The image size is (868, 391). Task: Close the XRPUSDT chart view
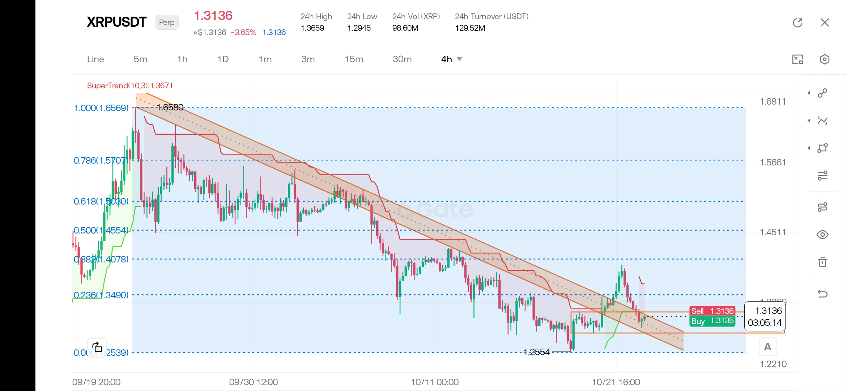click(x=825, y=22)
